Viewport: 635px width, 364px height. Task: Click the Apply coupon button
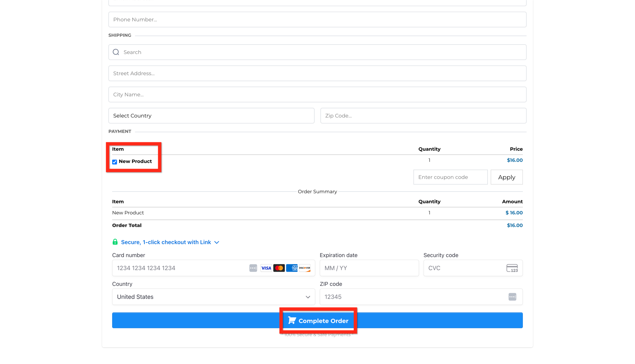pyautogui.click(x=507, y=177)
